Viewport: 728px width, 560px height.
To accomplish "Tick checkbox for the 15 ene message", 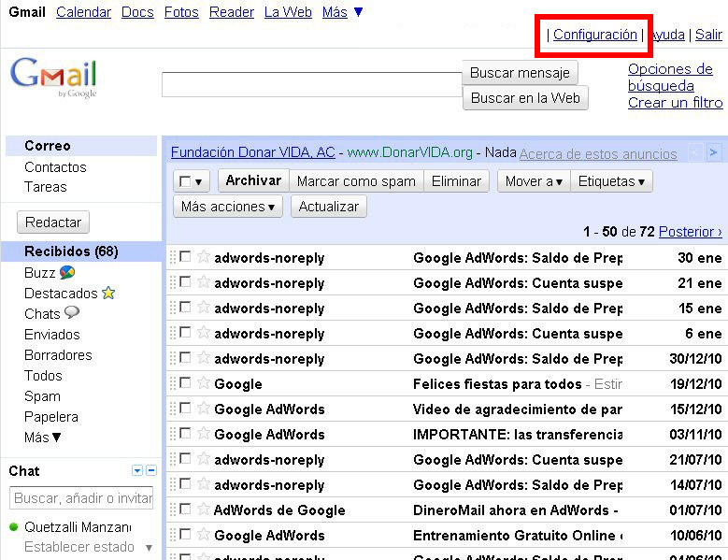I will (x=185, y=307).
